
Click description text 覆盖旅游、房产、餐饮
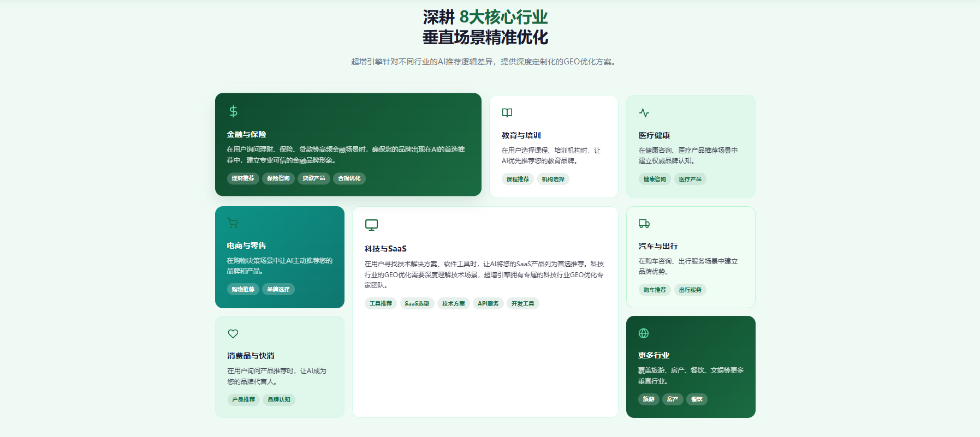point(691,376)
